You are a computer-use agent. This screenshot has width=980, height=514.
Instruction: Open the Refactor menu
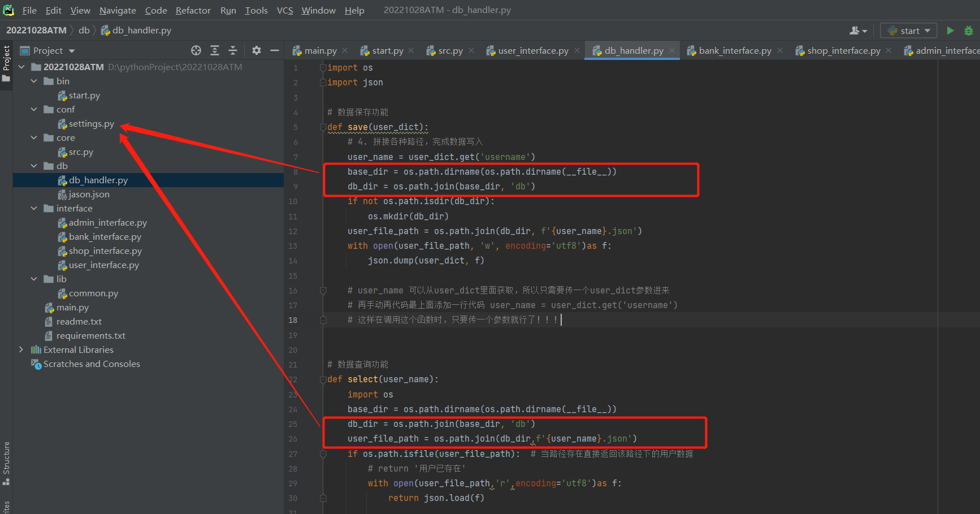(193, 10)
